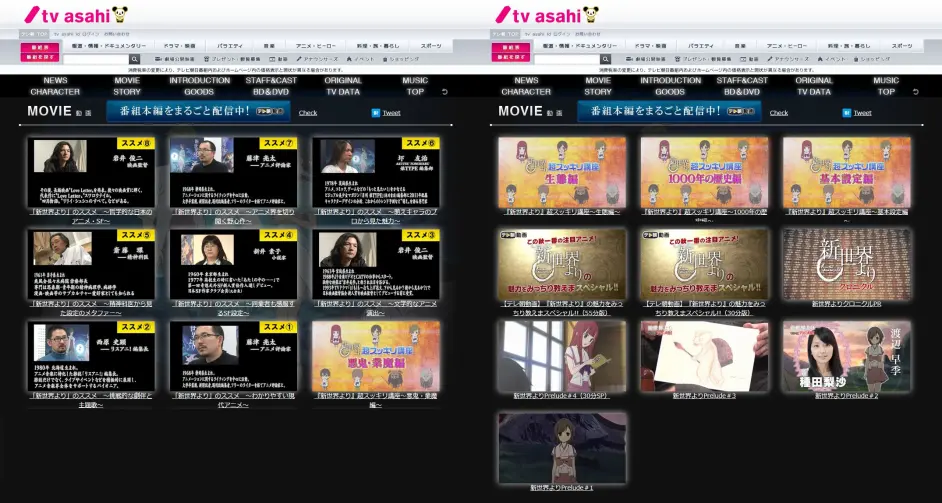
Task: Open Prelude #2 thumbnail with 種田梨沙
Action: pos(846,356)
